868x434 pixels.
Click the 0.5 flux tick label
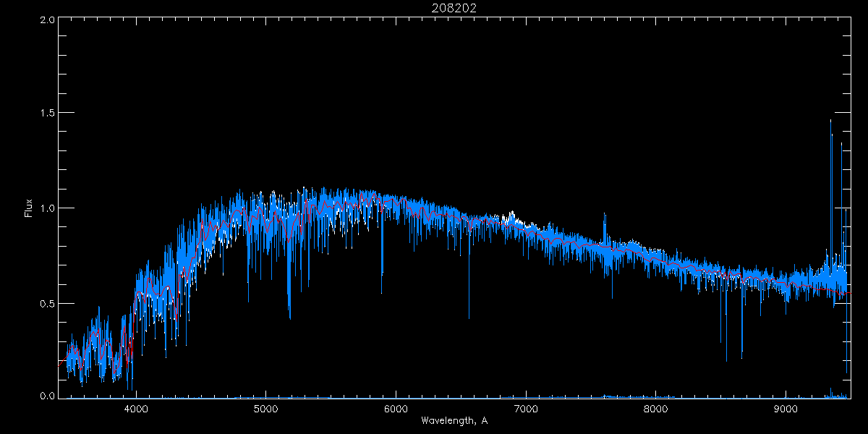47,303
